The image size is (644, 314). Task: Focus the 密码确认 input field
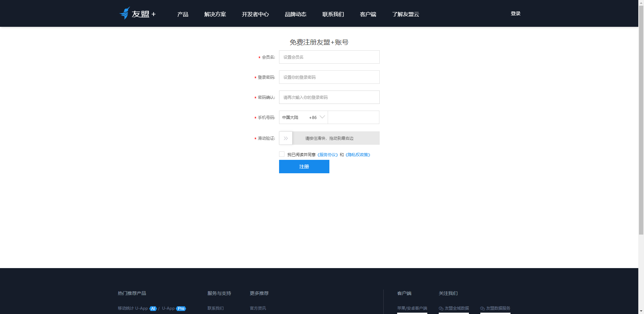pos(329,97)
